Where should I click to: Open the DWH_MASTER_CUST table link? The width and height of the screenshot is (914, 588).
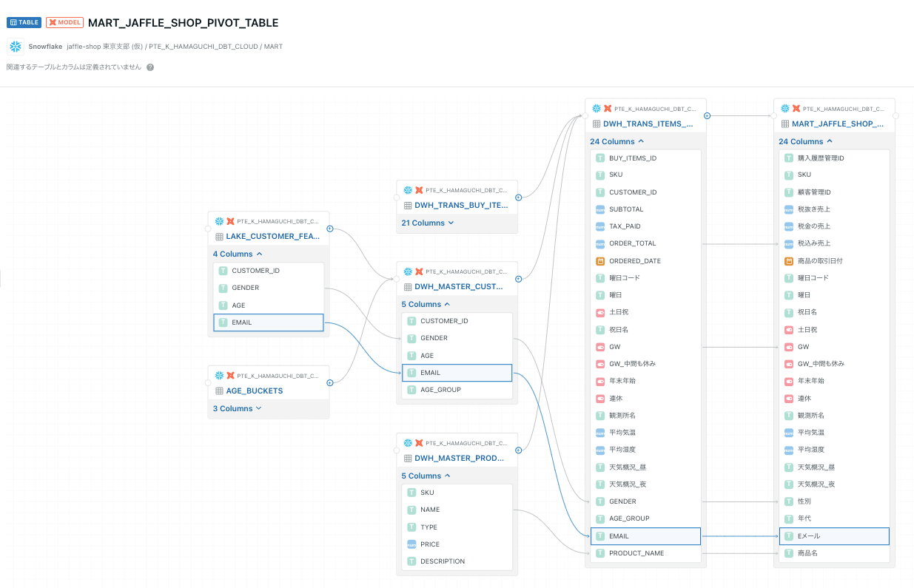point(459,286)
